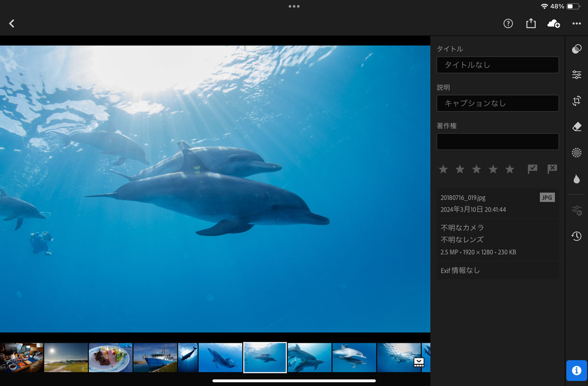Screen dimensions: 588x386
Task: Open the Presets panel icon
Action: 577,48
